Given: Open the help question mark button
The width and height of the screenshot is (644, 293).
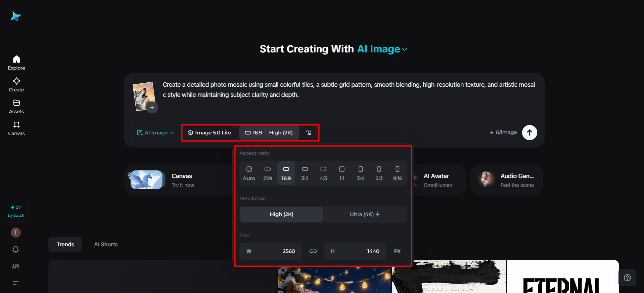Looking at the screenshot, I should click(x=627, y=278).
